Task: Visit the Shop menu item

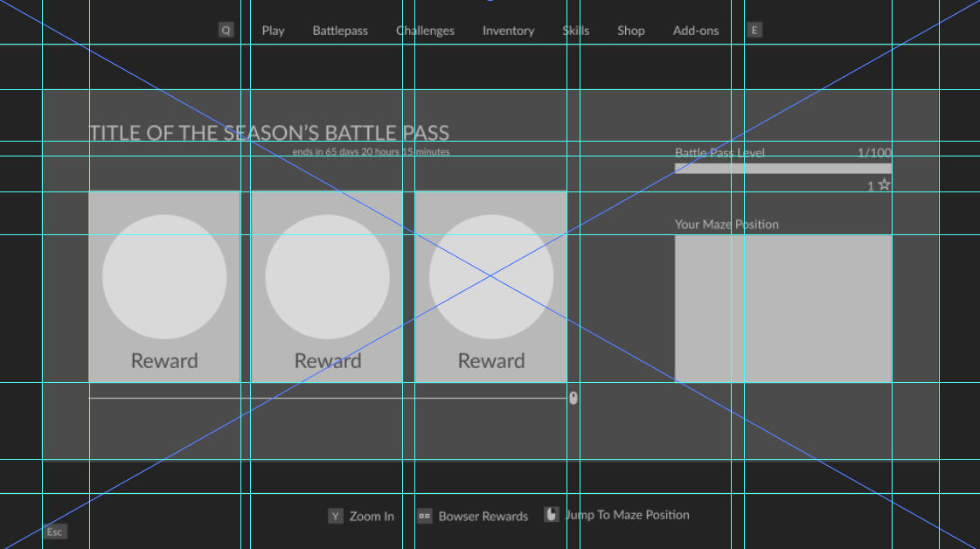Action: pos(630,30)
